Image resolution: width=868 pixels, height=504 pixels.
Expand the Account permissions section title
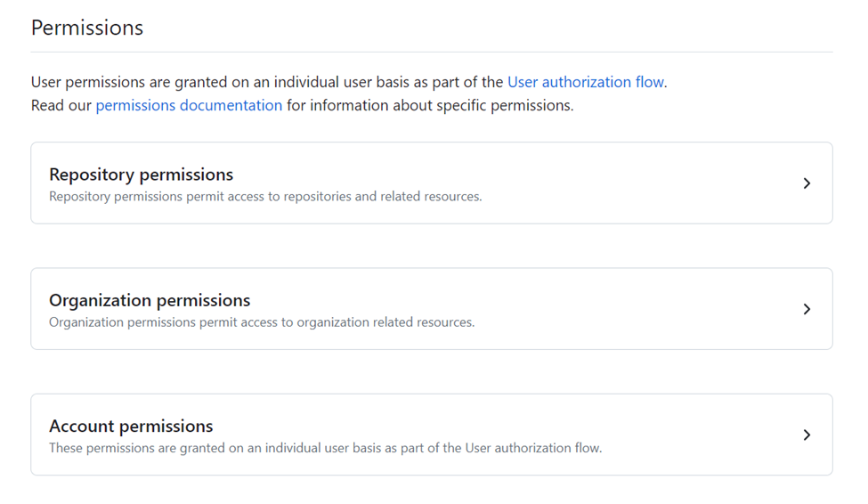pos(131,426)
